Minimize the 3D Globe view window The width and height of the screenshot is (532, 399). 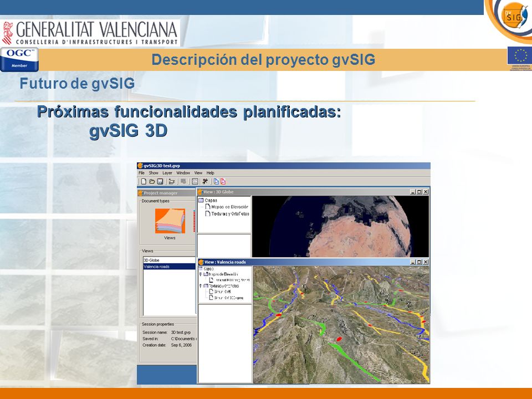413,192
